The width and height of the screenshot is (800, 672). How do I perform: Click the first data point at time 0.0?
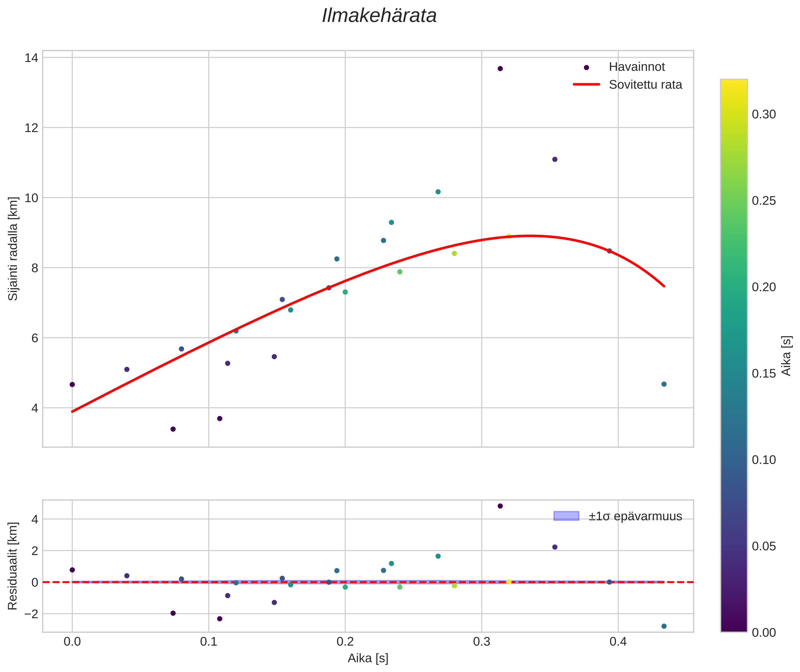click(x=72, y=384)
